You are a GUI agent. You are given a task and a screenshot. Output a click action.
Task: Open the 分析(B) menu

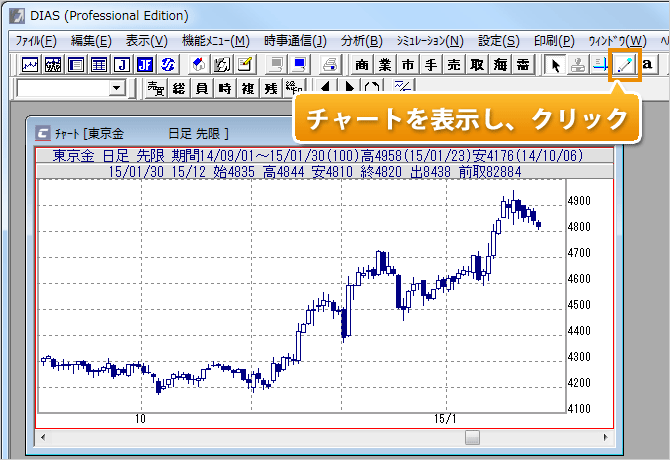(362, 41)
